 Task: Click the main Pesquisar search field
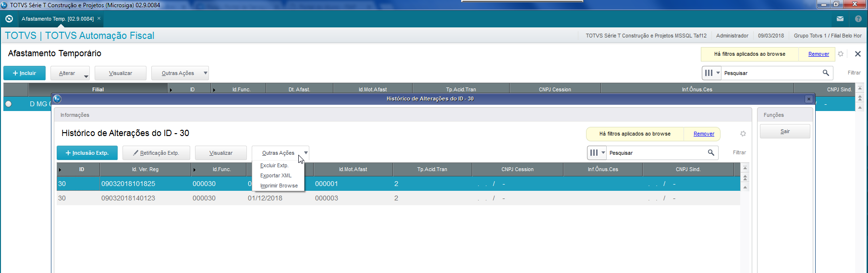coord(771,73)
